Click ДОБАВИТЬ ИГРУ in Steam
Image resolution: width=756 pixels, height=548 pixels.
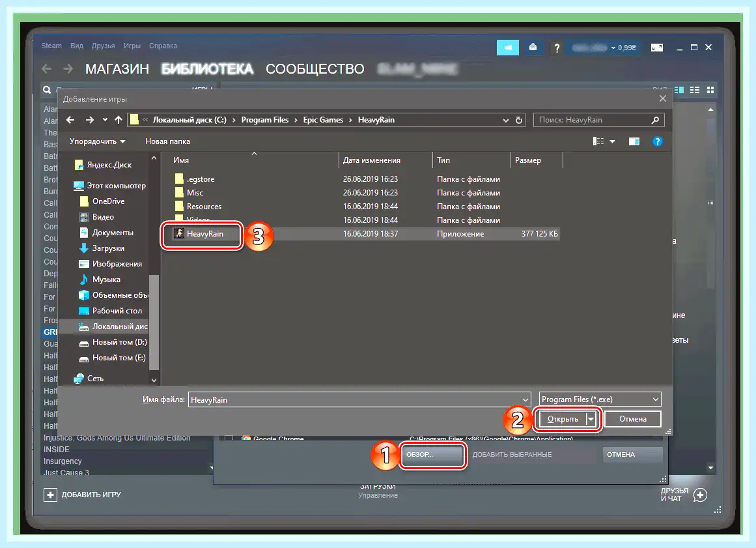pos(83,495)
